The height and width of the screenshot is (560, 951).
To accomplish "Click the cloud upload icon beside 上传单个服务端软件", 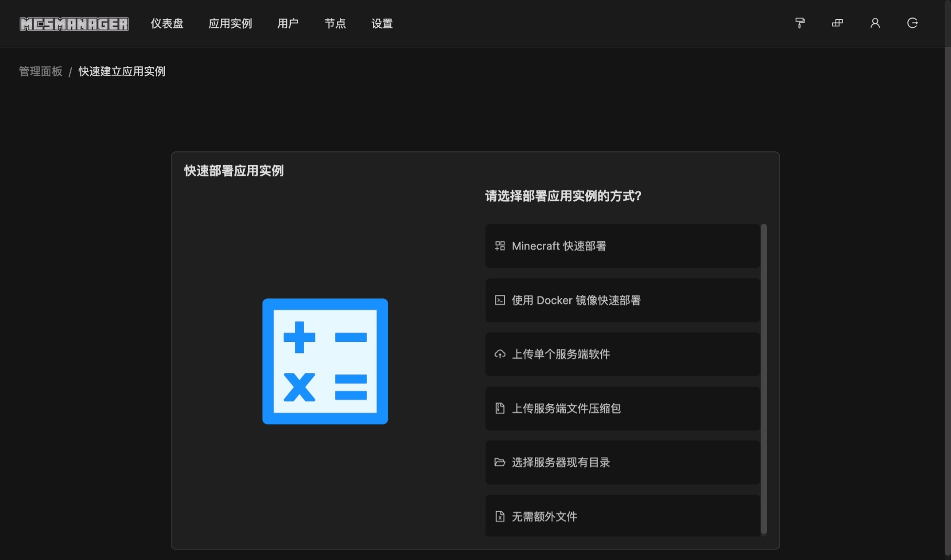I will click(500, 354).
